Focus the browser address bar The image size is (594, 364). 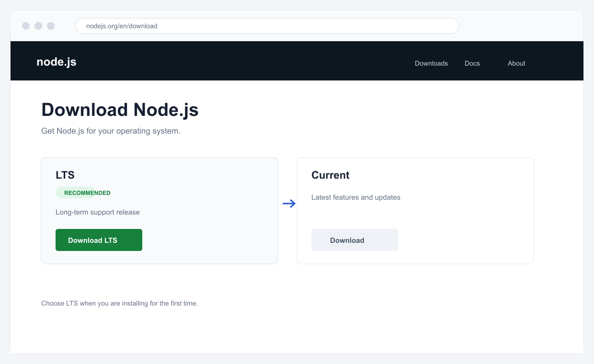[267, 26]
